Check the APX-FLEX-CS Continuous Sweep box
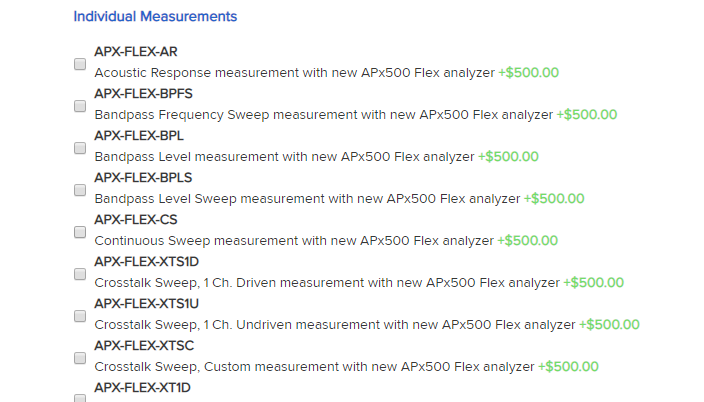 pos(80,232)
